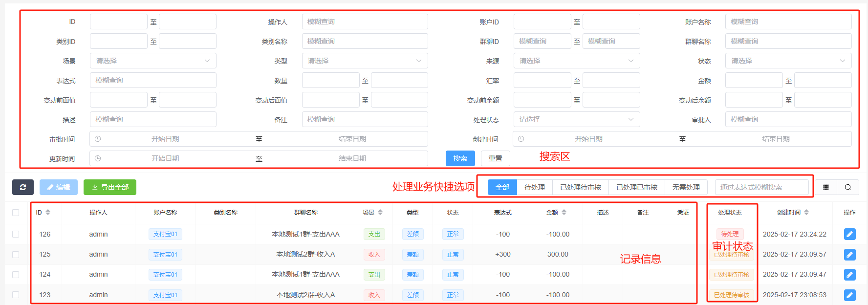Click 300.00 amount in row 125
Screen dimensions: 868x305
tap(558, 254)
